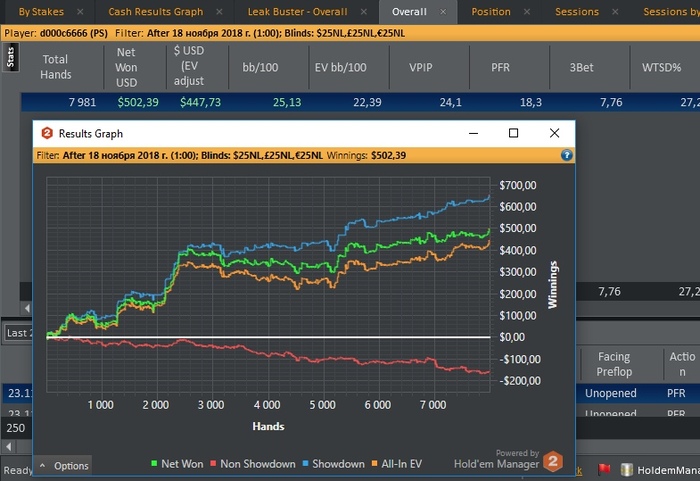Toggle the All-In EV legend entry
Screen dimensions: 700x481
pyautogui.click(x=396, y=464)
